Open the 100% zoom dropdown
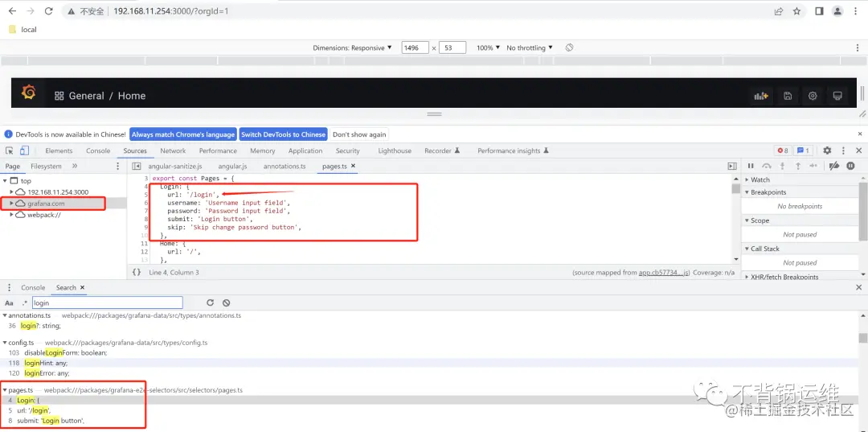 point(489,47)
